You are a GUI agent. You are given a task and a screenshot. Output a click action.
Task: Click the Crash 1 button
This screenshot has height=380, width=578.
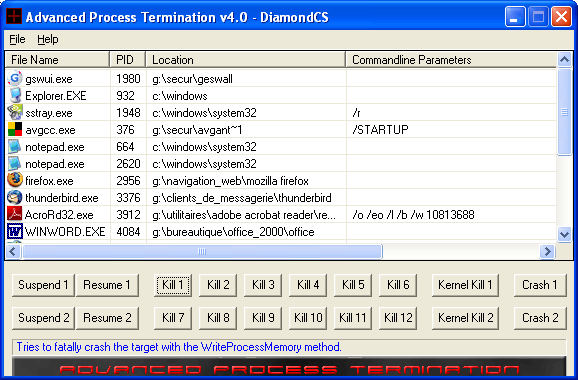[x=540, y=285]
